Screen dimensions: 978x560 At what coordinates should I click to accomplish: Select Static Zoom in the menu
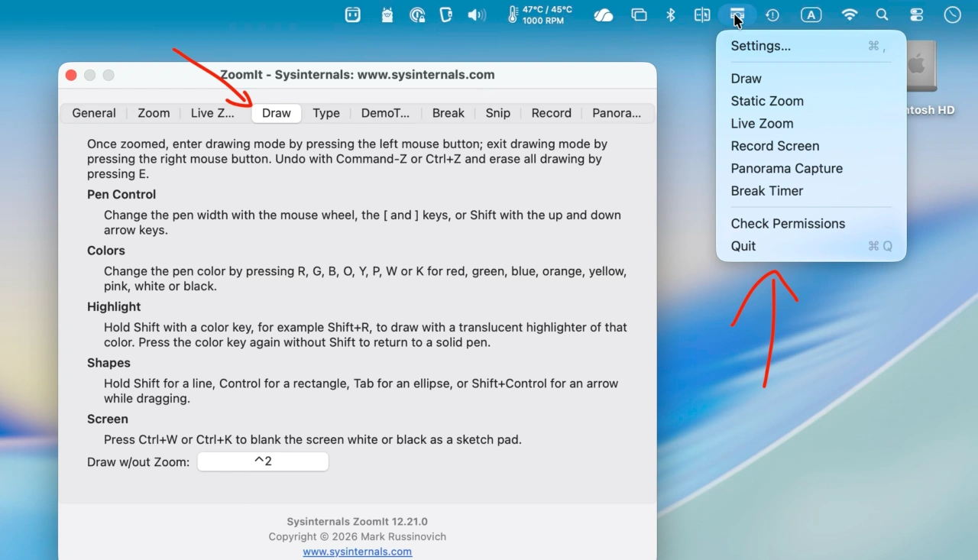coord(811,101)
